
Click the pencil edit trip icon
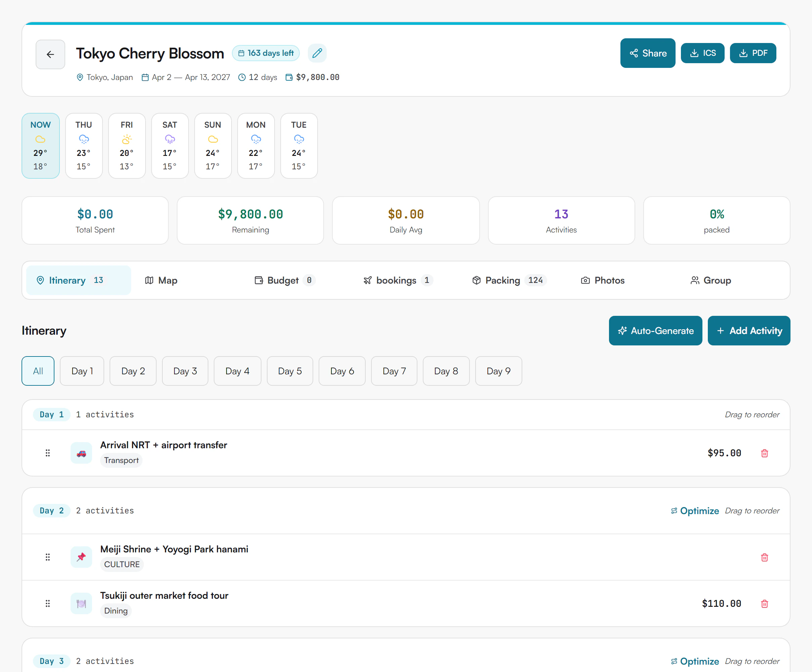coord(317,53)
